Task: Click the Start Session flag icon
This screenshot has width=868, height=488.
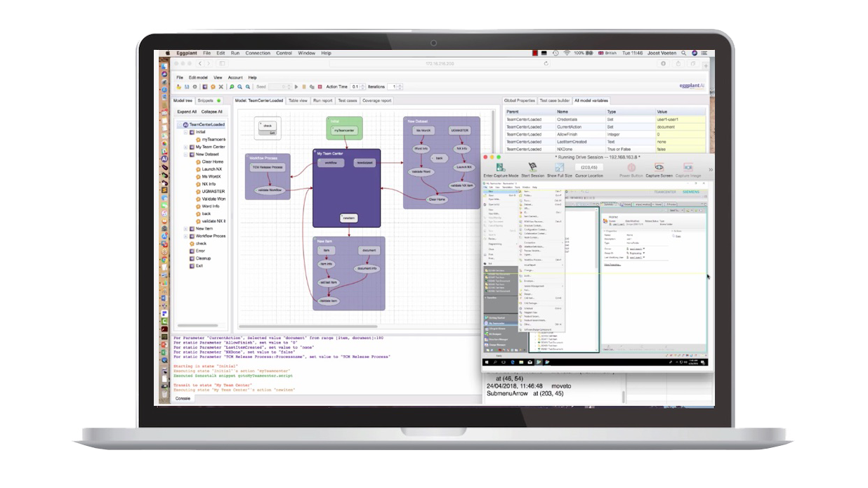Action: coord(532,167)
